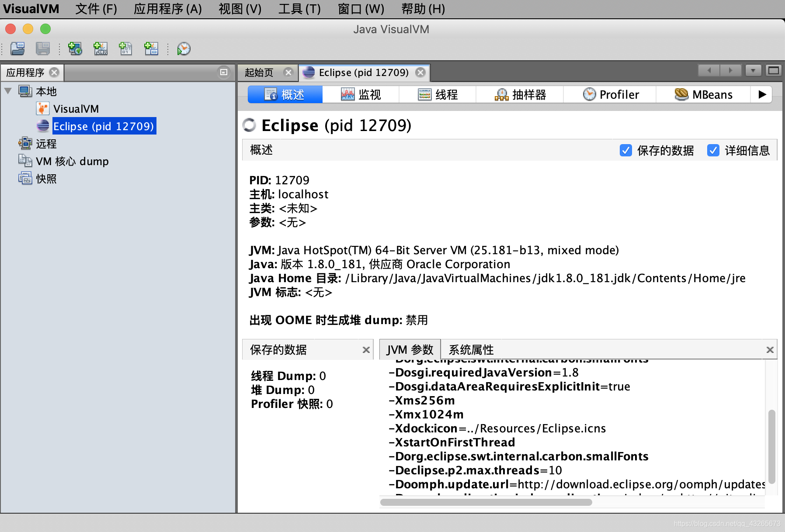The image size is (785, 532).
Task: Open the VisualVM application menu
Action: click(x=31, y=9)
